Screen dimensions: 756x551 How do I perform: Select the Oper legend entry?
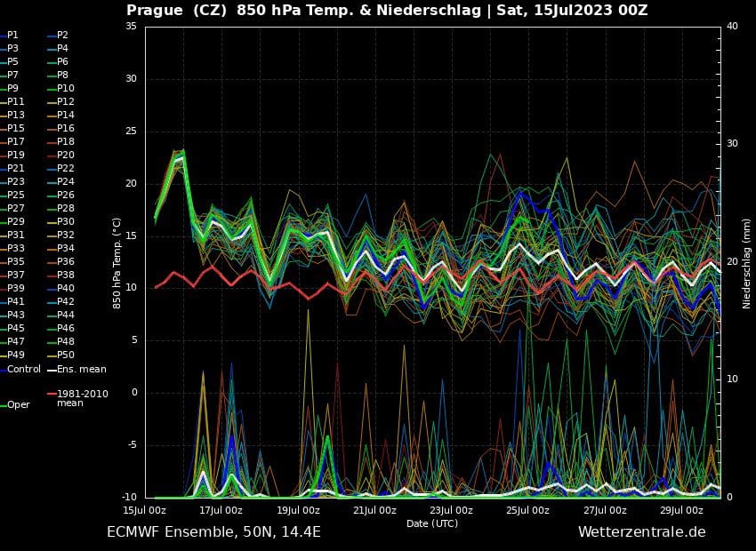click(19, 405)
